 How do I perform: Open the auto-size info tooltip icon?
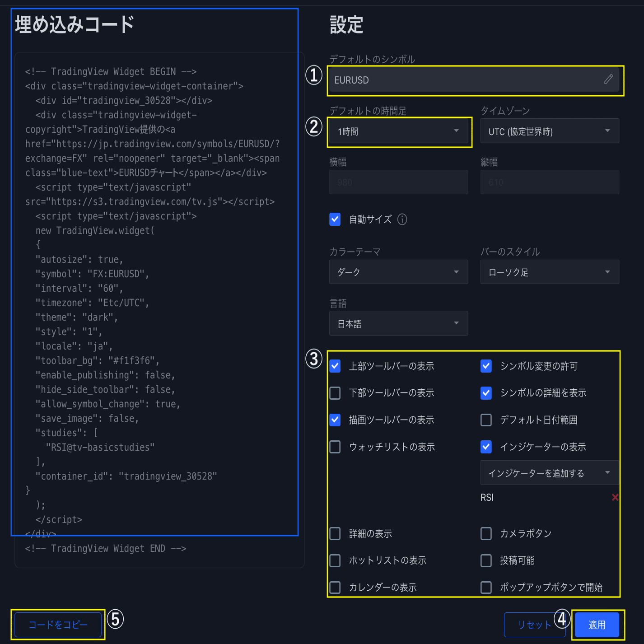(402, 219)
